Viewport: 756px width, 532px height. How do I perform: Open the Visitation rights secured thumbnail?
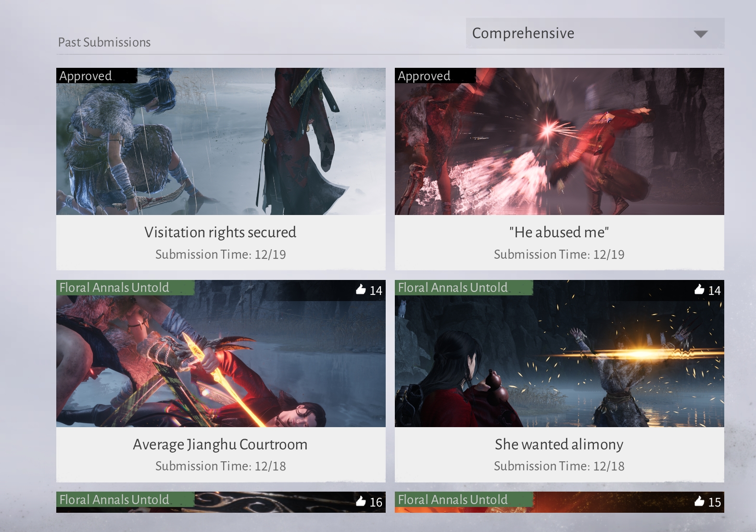(221, 141)
